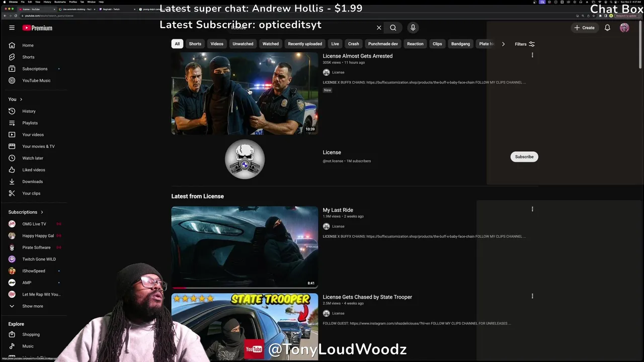Go to Home in sidebar
The height and width of the screenshot is (362, 644).
pyautogui.click(x=33, y=45)
